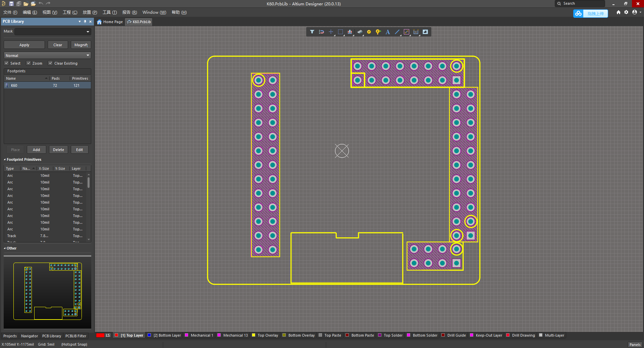Image resolution: width=644 pixels, height=348 pixels.
Task: Switch to the Home Page tab
Action: click(x=110, y=22)
